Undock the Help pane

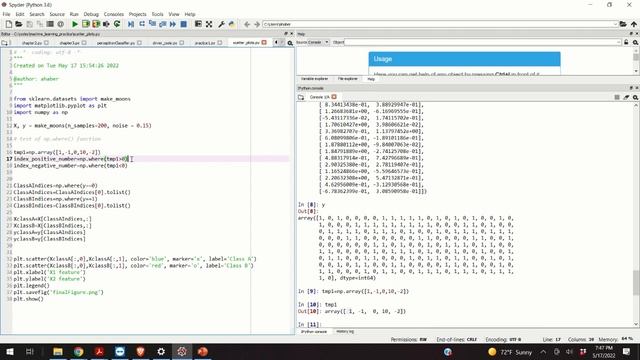(x=631, y=34)
